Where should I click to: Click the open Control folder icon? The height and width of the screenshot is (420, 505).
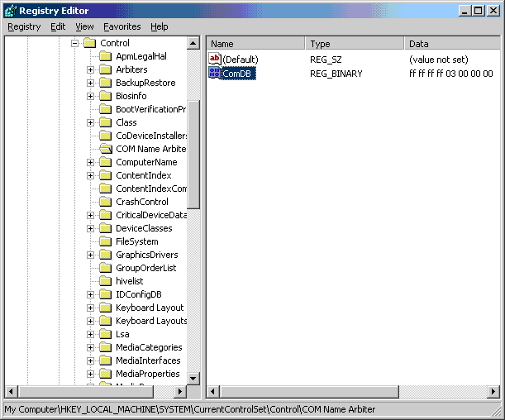click(89, 43)
